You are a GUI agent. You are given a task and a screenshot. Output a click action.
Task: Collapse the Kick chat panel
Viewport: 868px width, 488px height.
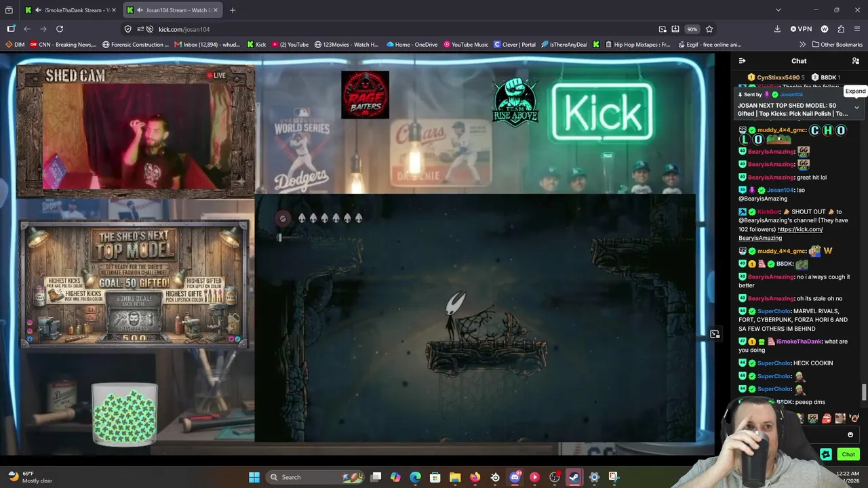[742, 61]
